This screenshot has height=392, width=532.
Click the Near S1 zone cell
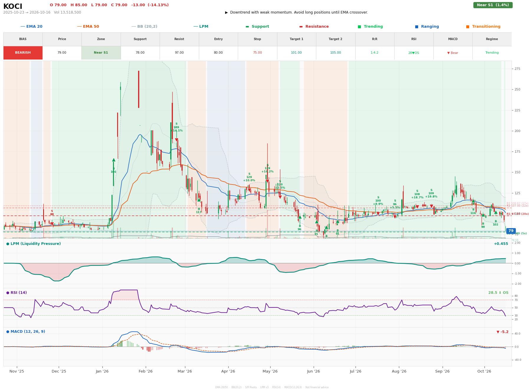101,53
